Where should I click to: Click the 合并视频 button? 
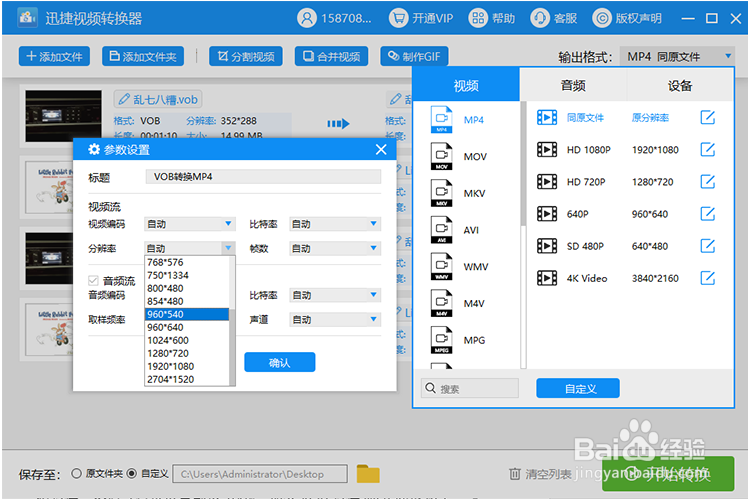(x=331, y=56)
